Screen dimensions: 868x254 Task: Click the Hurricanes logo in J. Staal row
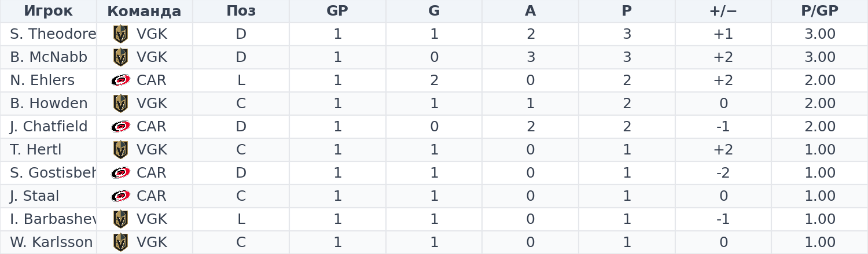pos(120,196)
